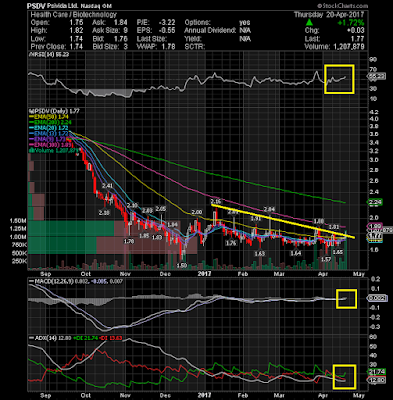Screen dimensions: 393x400
Task: Select the EPS value -0.55
Action: tap(167, 31)
